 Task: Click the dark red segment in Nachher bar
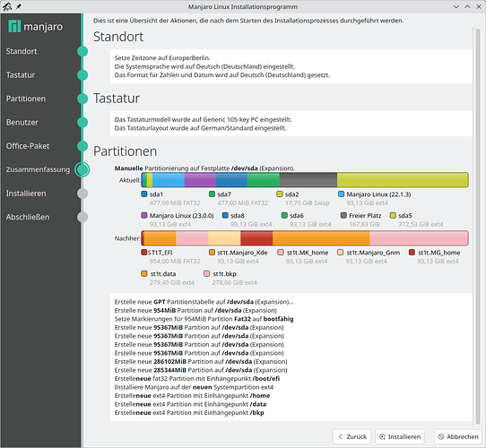[x=256, y=238]
